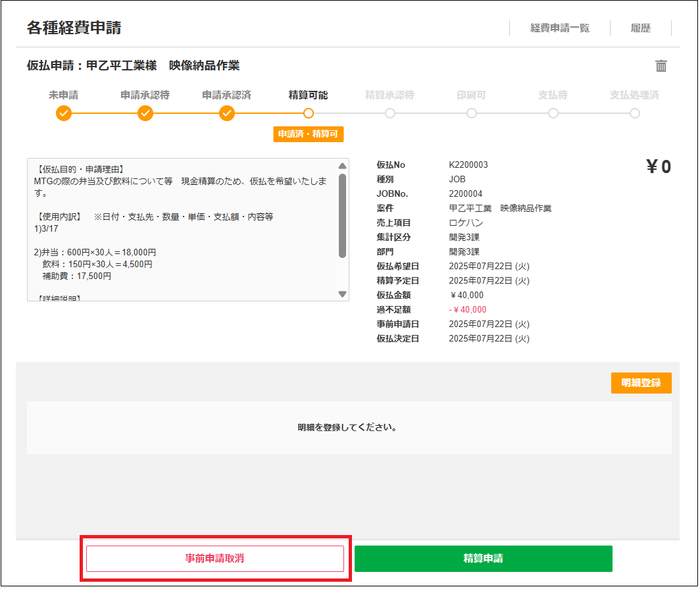This screenshot has height=589, width=700.
Task: Click the trash can delete icon
Action: tap(661, 66)
